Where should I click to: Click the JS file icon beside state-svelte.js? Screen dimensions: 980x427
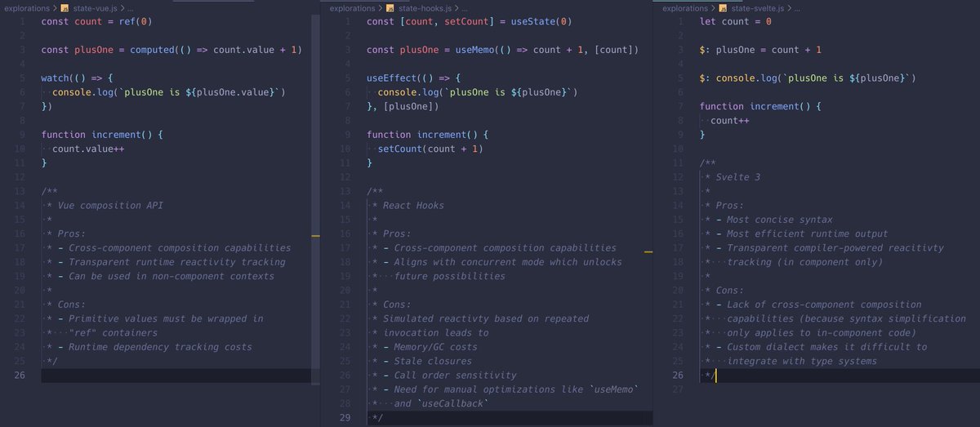[724, 8]
